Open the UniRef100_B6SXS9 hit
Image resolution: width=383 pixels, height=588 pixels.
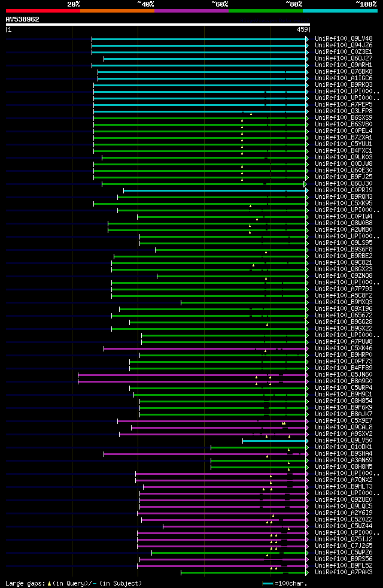click(344, 118)
